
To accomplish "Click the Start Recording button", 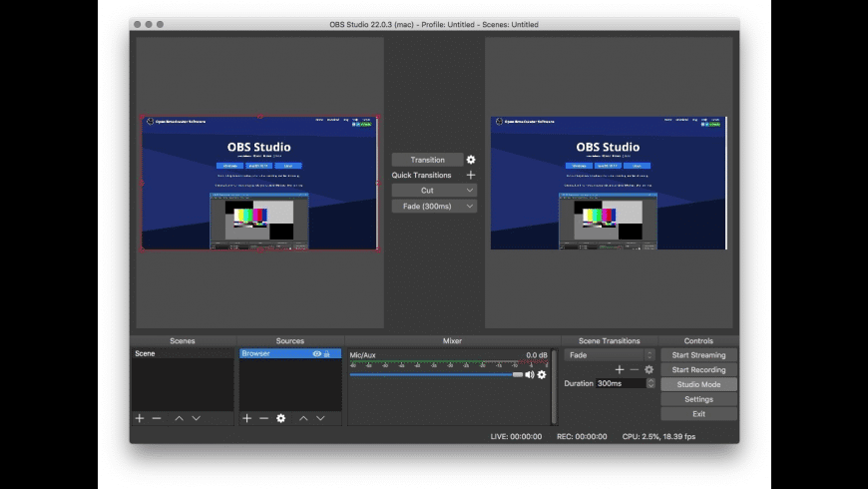I will click(698, 369).
